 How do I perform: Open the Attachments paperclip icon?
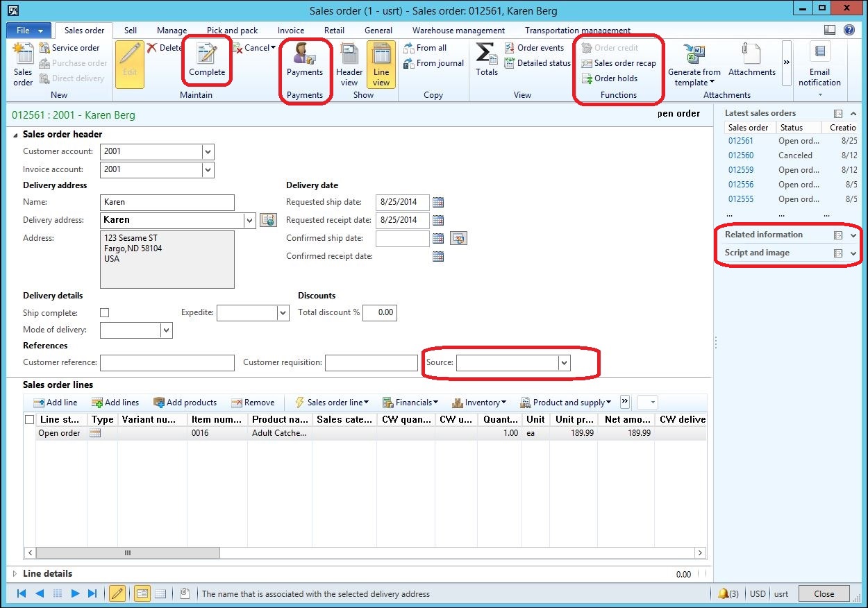(751, 55)
